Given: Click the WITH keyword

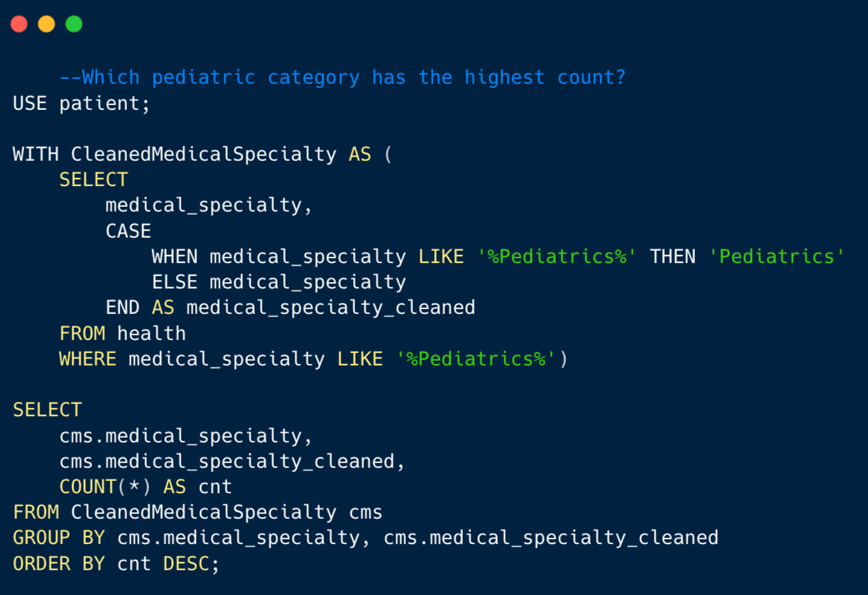Looking at the screenshot, I should tap(36, 154).
